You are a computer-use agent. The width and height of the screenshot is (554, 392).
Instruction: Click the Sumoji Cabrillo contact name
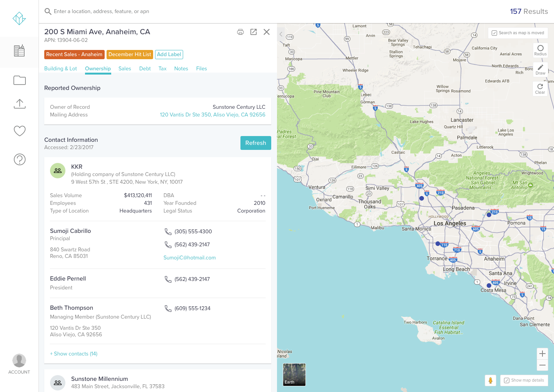coord(70,231)
